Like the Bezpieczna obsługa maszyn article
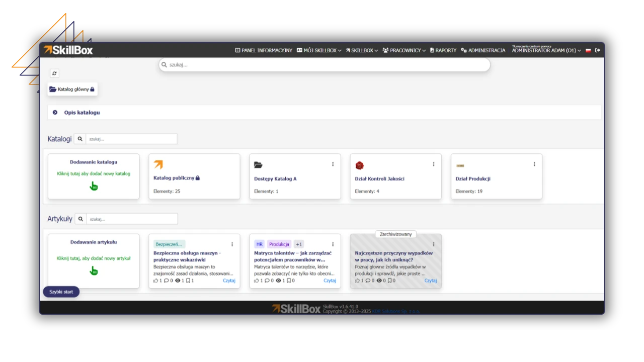Image resolution: width=644 pixels, height=362 pixels. pyautogui.click(x=156, y=281)
